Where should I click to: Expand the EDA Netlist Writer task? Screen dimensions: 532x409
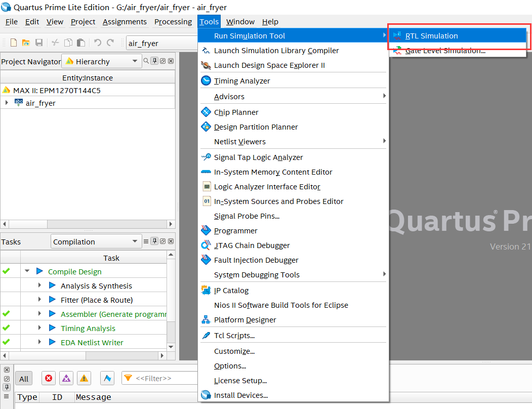tap(39, 342)
